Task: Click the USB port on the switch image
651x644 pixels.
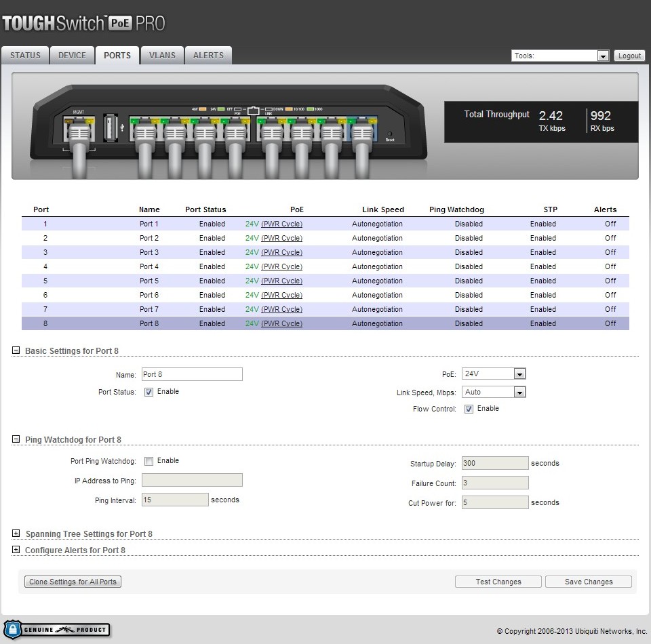Action: pyautogui.click(x=110, y=127)
